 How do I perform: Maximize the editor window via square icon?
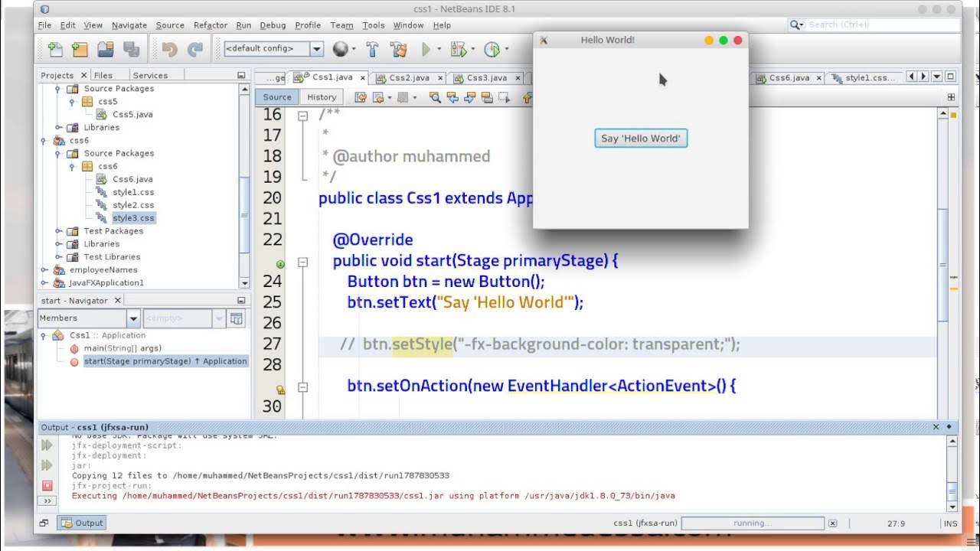950,77
